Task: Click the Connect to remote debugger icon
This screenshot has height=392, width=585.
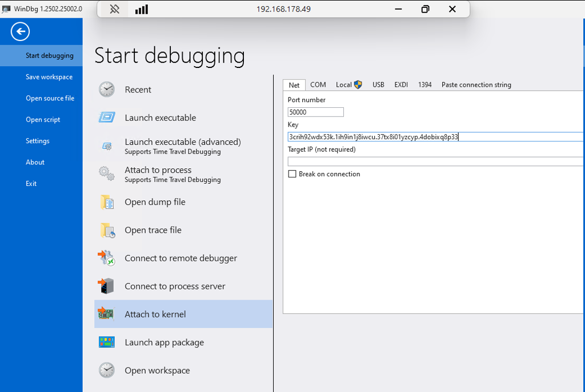Action: click(x=107, y=258)
